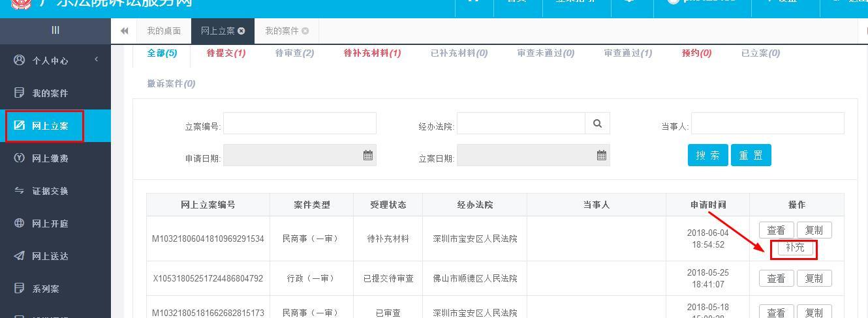868x318 pixels.
Task: Click 查看 for case X10531805251724486804792
Action: point(776,278)
